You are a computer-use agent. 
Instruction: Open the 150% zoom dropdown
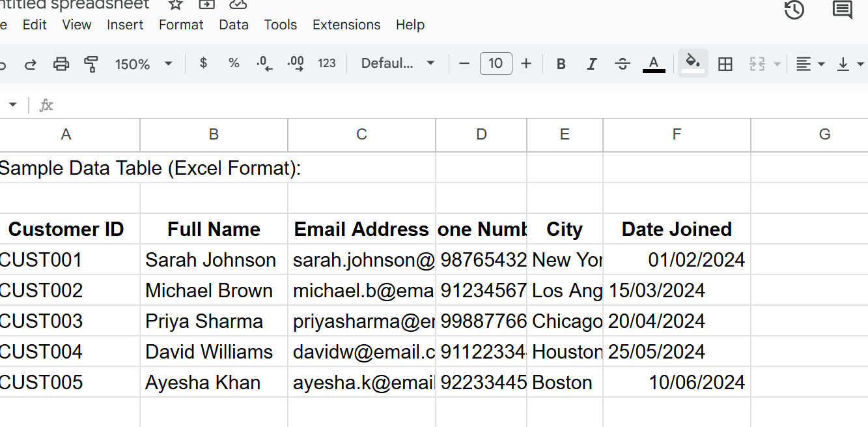pos(143,64)
